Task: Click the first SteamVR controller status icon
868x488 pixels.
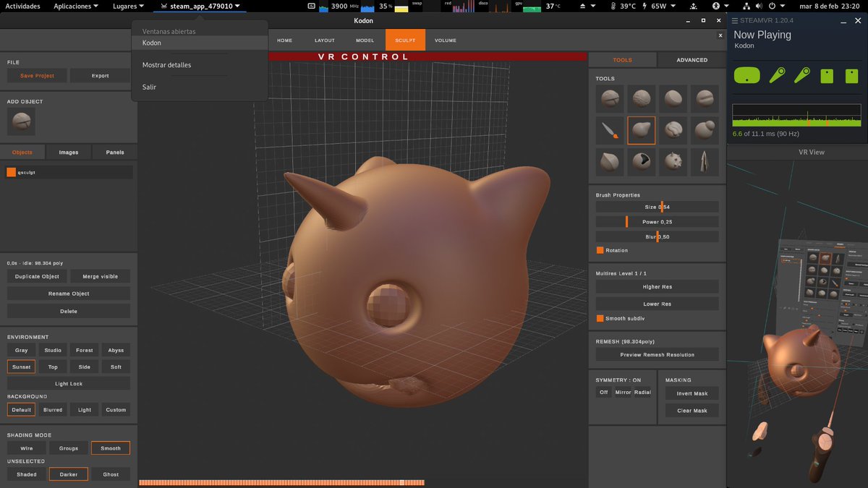Action: pos(778,74)
